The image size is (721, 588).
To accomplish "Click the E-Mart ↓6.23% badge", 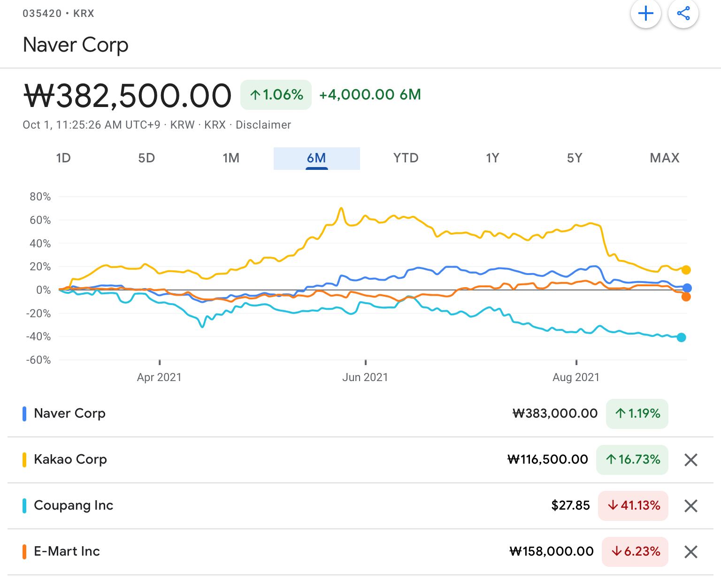I will [635, 551].
